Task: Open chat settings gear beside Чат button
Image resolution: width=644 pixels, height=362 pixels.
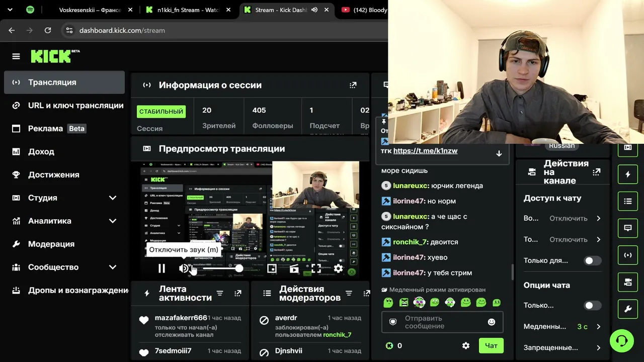Action: point(466,345)
